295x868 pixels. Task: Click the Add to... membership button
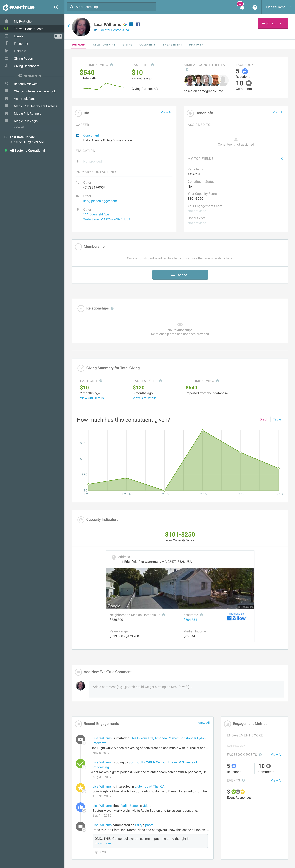180,275
